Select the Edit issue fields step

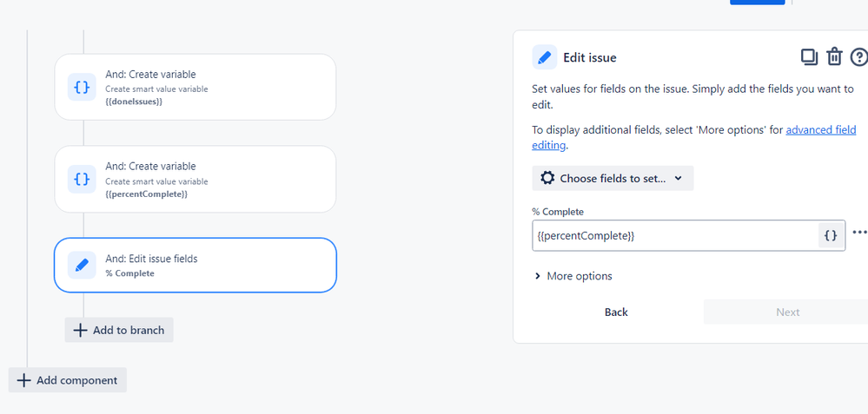click(x=195, y=265)
